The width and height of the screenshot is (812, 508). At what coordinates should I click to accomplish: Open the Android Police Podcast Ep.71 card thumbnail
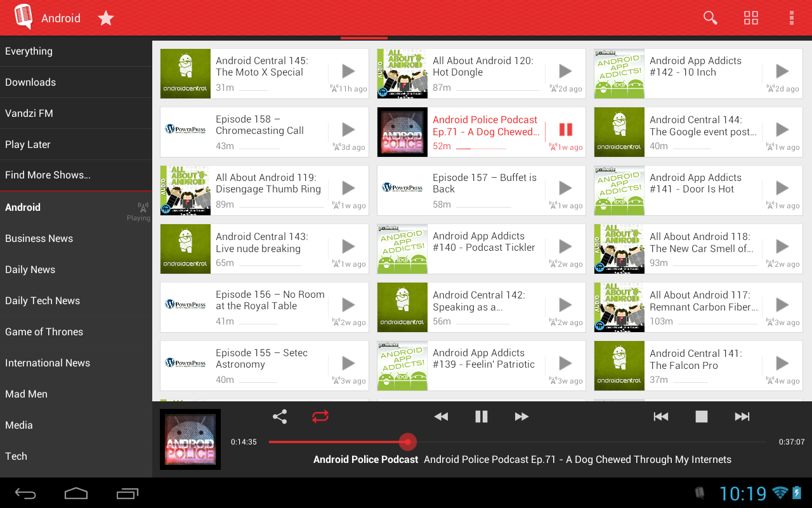pyautogui.click(x=402, y=131)
